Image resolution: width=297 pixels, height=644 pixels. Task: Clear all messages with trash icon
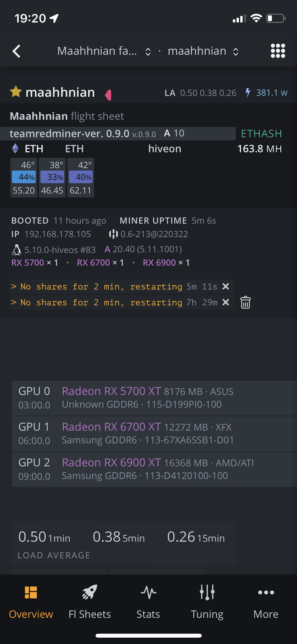click(246, 302)
